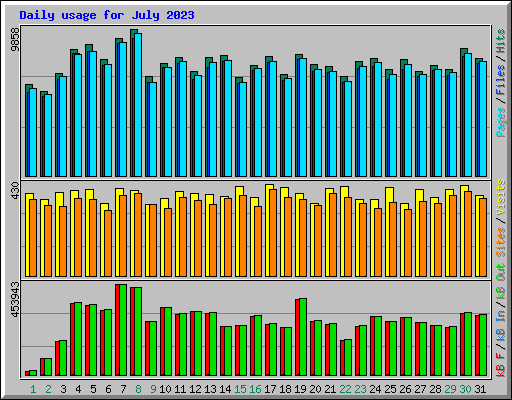Click the green kB Out bar for day 3
The width and height of the screenshot is (512, 400).
[63, 358]
